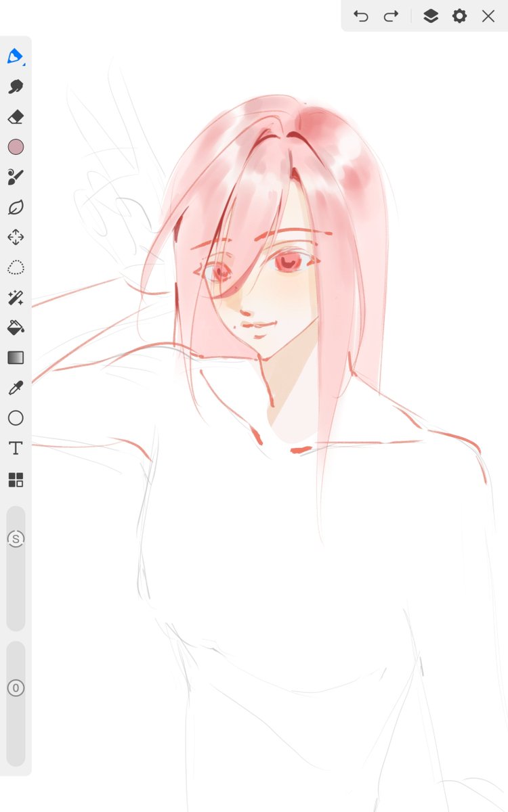Select the paint bucket fill tool

16,328
